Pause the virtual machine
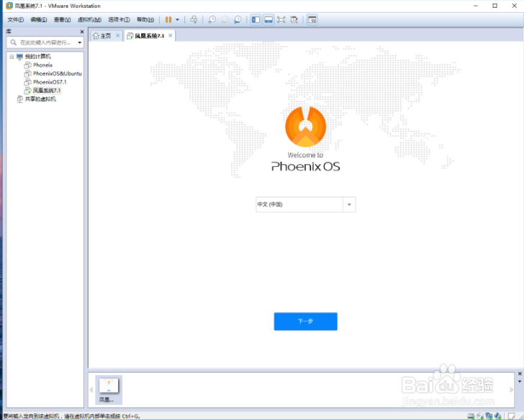The height and width of the screenshot is (420, 524). (x=168, y=19)
